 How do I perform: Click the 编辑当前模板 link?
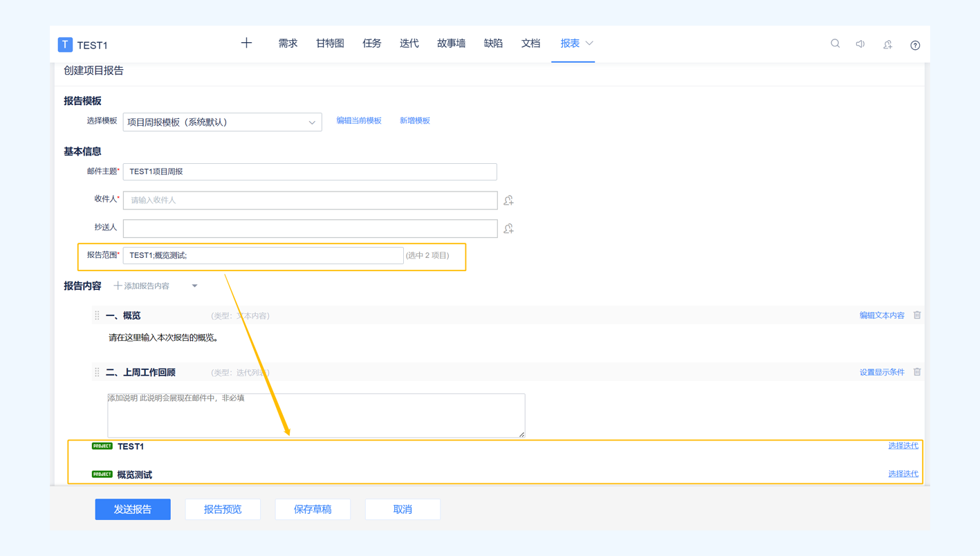click(359, 121)
